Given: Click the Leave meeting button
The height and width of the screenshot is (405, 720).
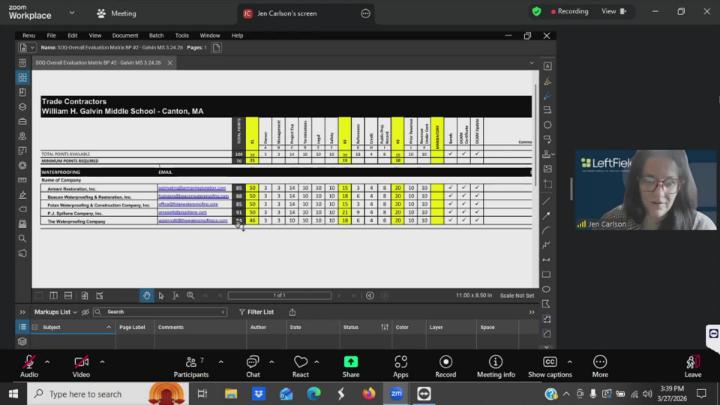Looking at the screenshot, I should tap(692, 365).
